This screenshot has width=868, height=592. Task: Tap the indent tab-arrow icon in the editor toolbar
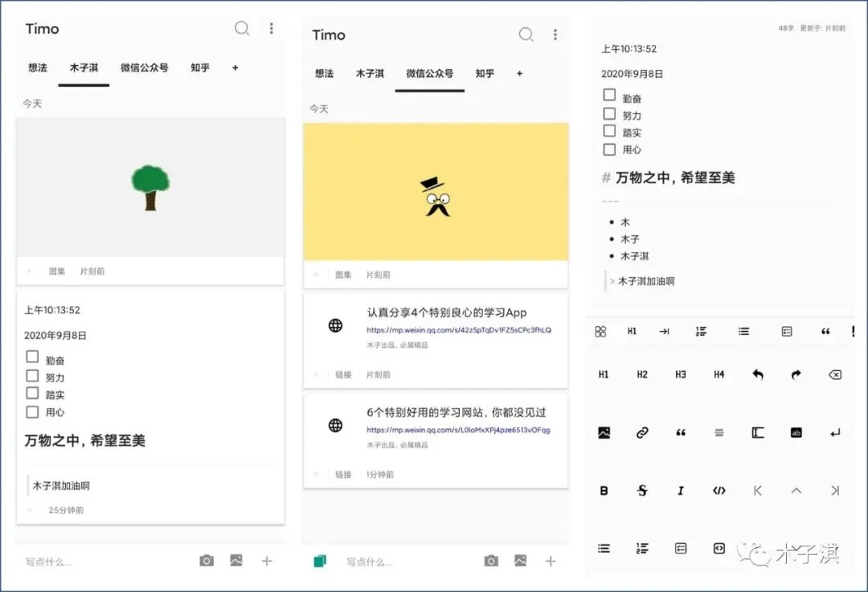(x=665, y=332)
